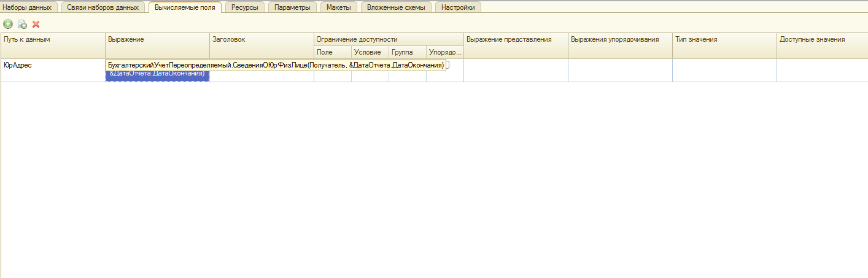Open the Параметры tab
Screen dimensions: 868x278
pyautogui.click(x=293, y=7)
